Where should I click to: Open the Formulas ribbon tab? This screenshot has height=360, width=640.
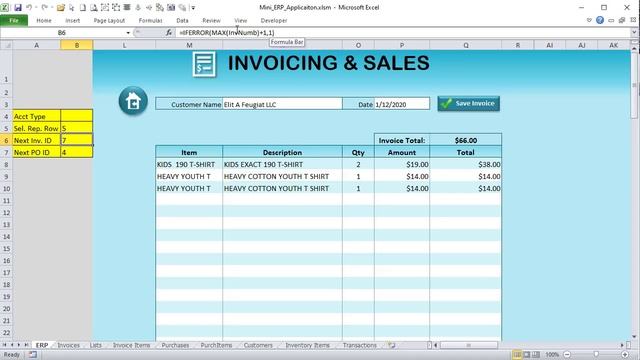tap(150, 20)
